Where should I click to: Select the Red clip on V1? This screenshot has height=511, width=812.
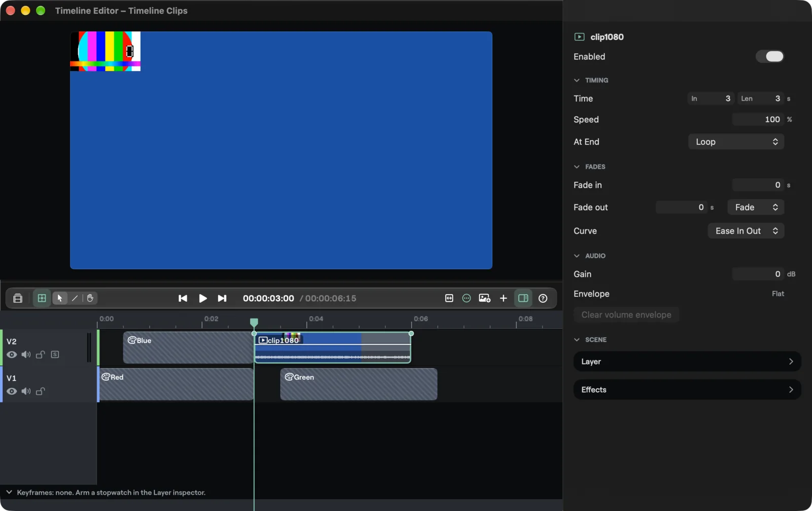(x=176, y=384)
